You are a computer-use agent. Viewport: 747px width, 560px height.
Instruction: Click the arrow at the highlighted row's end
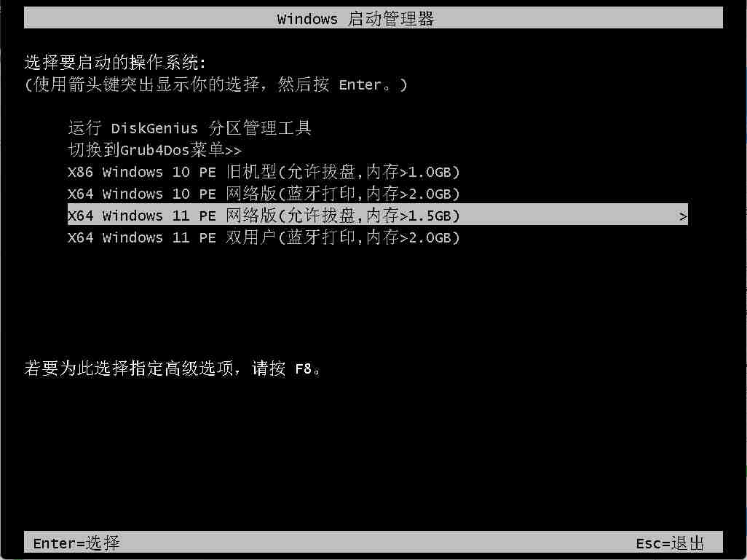pyautogui.click(x=683, y=216)
